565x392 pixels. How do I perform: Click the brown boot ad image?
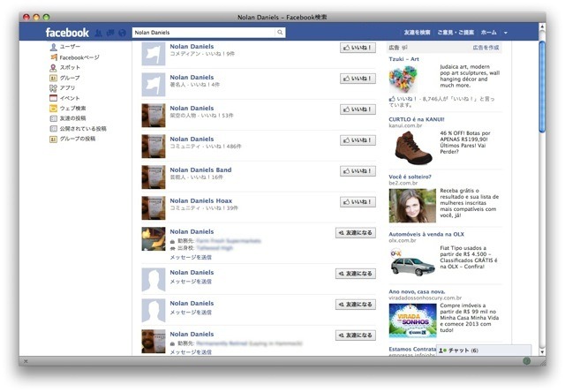(x=412, y=147)
